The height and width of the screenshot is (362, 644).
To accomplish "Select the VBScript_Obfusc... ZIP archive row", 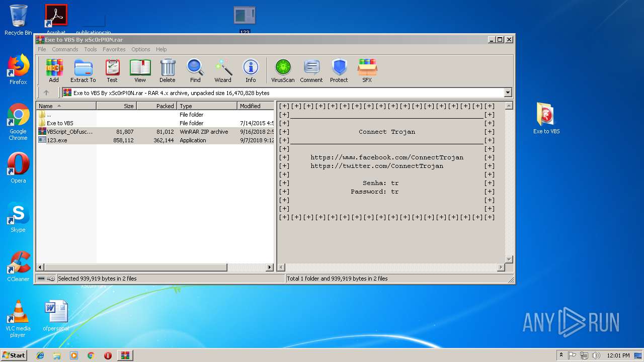I will 155,132.
